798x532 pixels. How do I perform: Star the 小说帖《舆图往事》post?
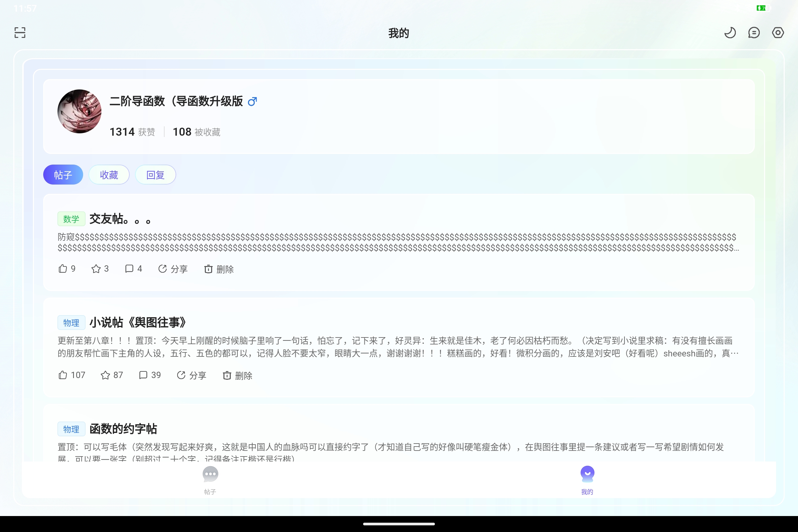click(105, 375)
